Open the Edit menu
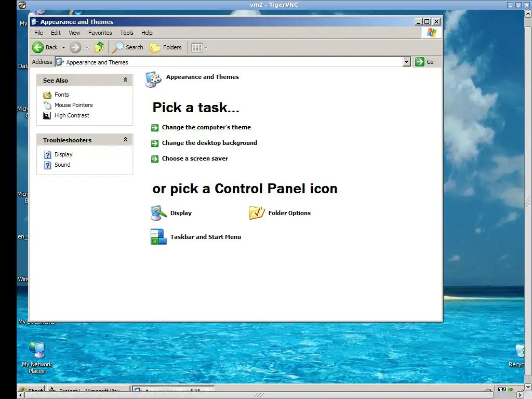 [x=56, y=33]
